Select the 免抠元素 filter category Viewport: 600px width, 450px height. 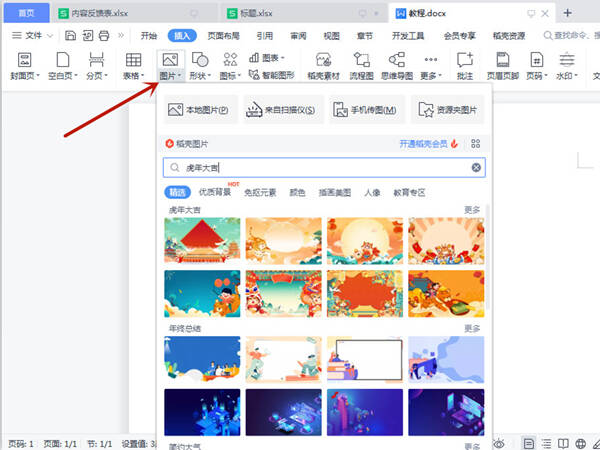(x=260, y=192)
